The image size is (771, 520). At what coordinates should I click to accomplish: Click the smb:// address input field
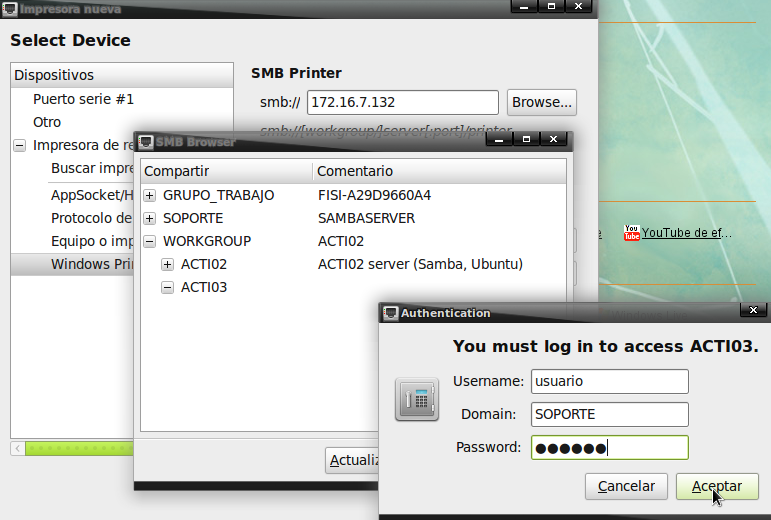point(403,102)
